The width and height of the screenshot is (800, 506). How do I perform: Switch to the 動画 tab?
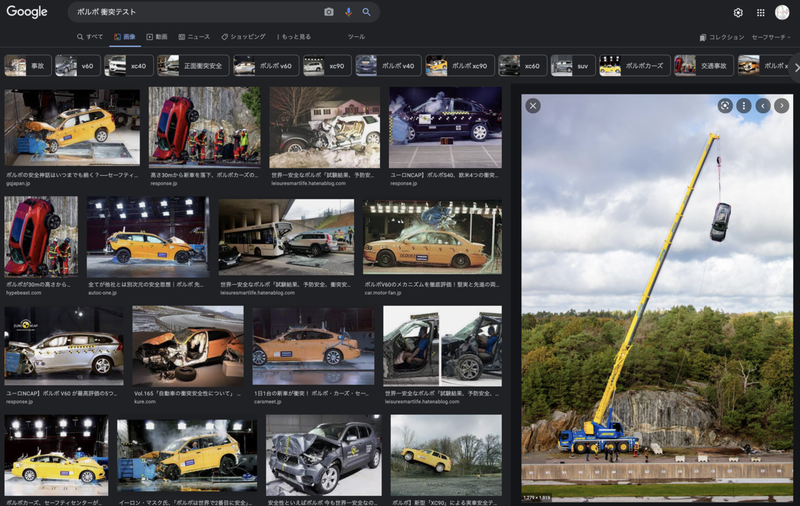tap(157, 37)
